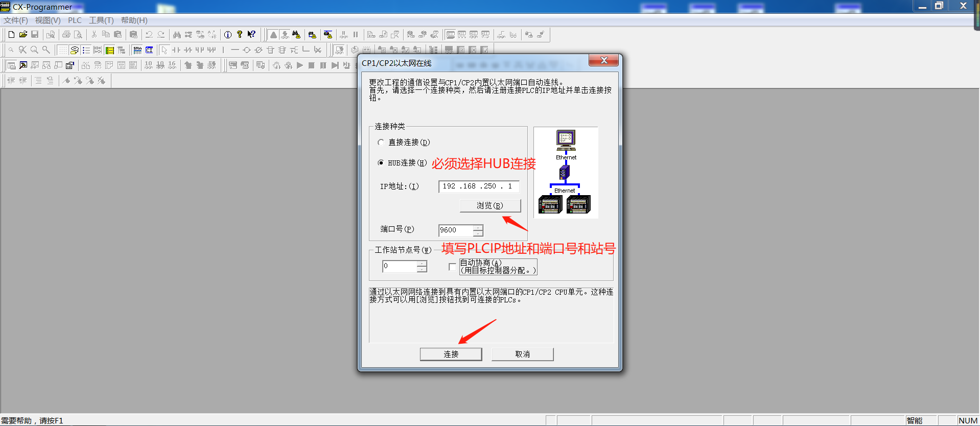
Task: Click the Undo arrow icon
Action: click(x=149, y=35)
